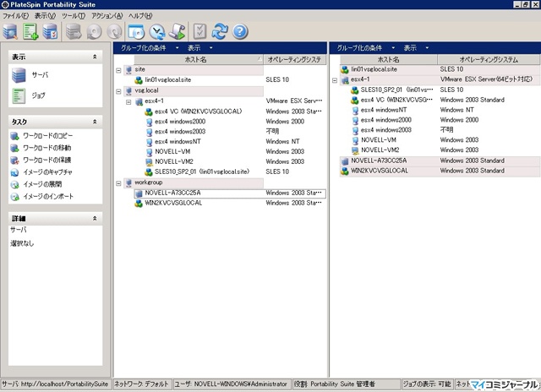
Task: Click ユーザ NOVELL-WINDOWS¥Administrator status entry
Action: [231, 384]
